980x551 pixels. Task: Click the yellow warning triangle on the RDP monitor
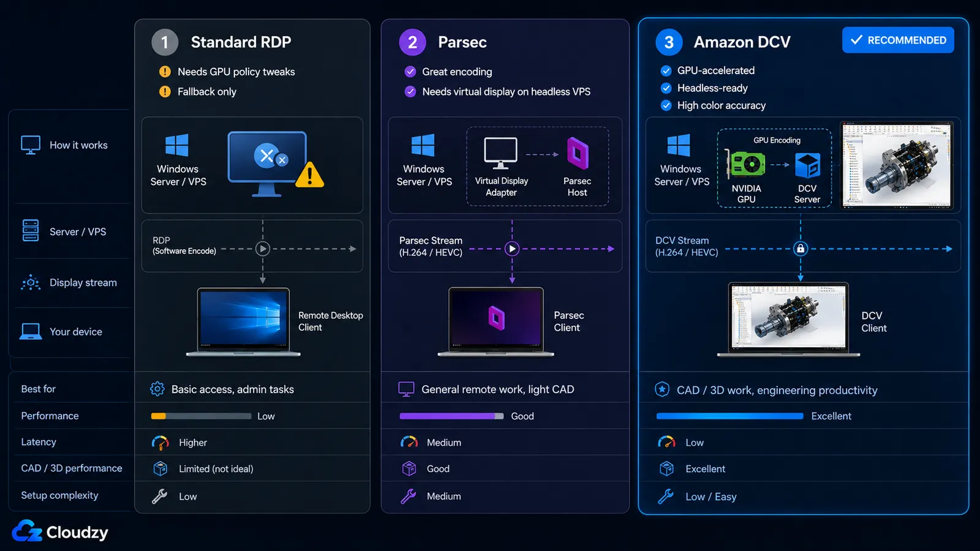(x=310, y=174)
